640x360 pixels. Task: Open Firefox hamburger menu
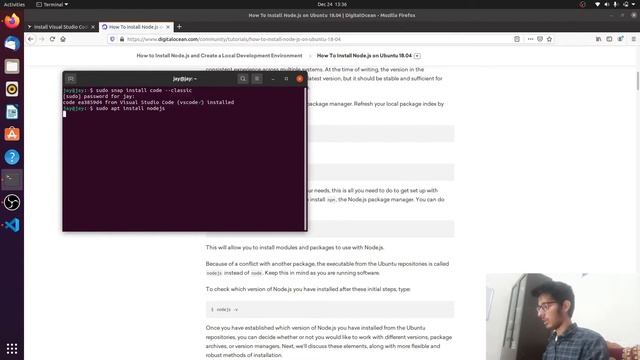(633, 39)
